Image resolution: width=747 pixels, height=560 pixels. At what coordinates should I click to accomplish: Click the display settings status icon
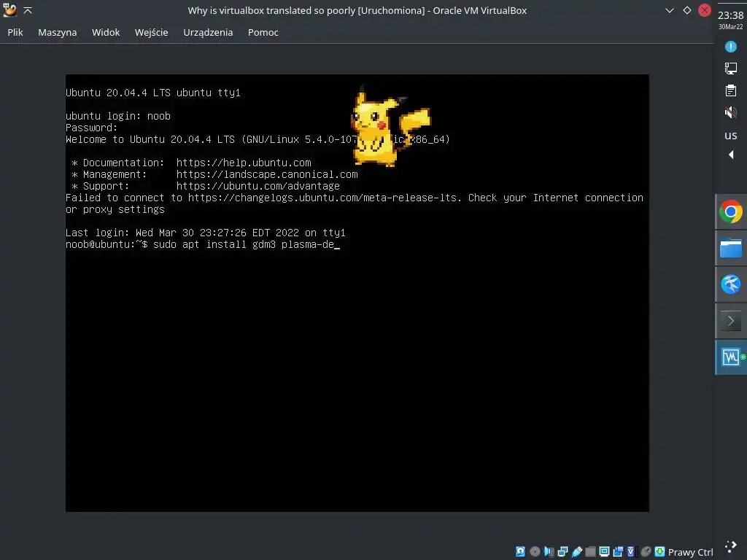[604, 552]
